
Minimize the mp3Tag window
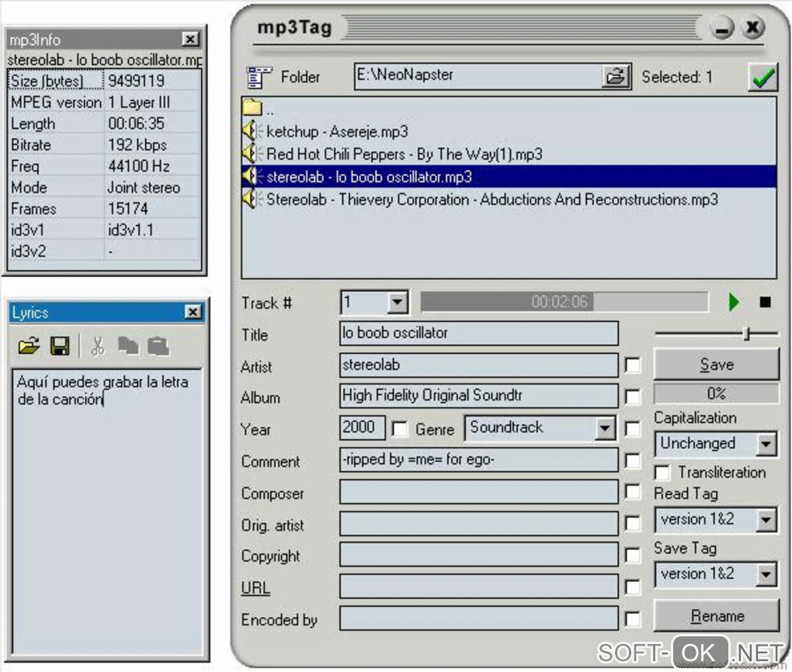[x=722, y=28]
